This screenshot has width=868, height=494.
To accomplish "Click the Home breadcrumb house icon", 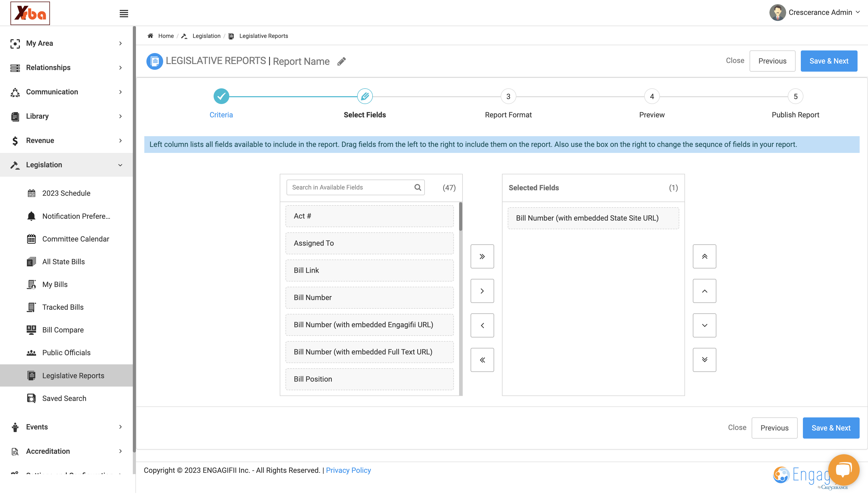I will (150, 36).
